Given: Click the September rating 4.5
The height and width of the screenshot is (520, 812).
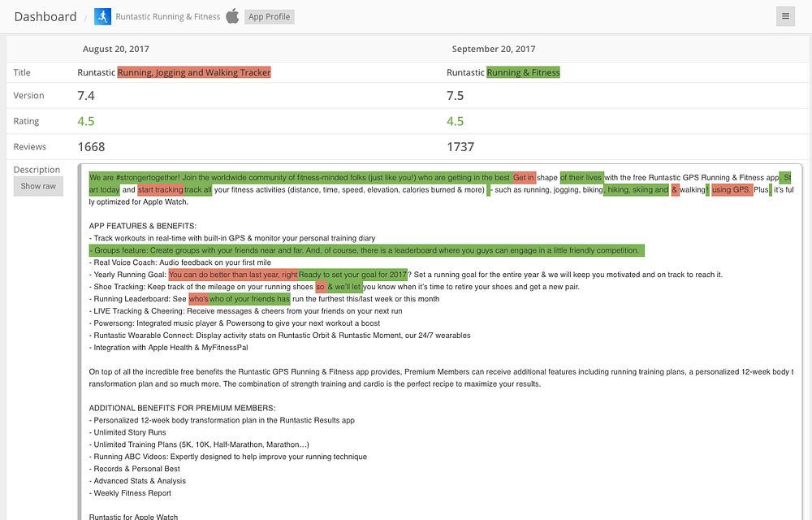Looking at the screenshot, I should pyautogui.click(x=456, y=121).
